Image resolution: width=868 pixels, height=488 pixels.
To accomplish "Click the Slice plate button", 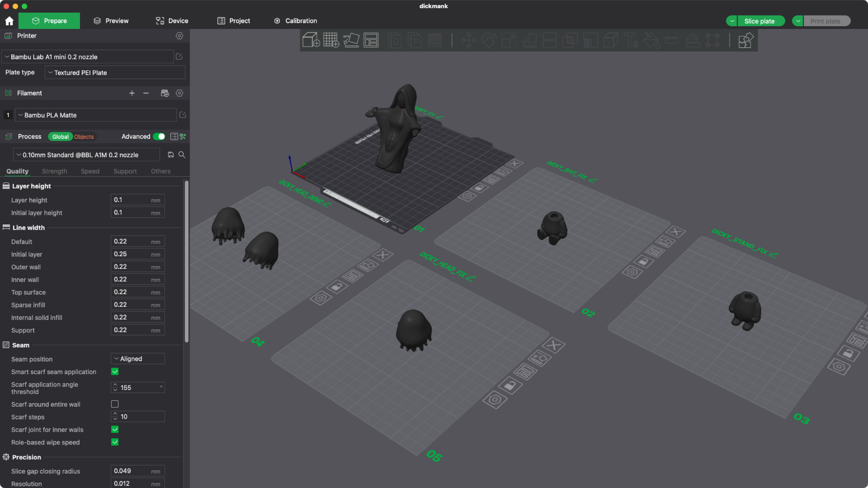I will (759, 21).
